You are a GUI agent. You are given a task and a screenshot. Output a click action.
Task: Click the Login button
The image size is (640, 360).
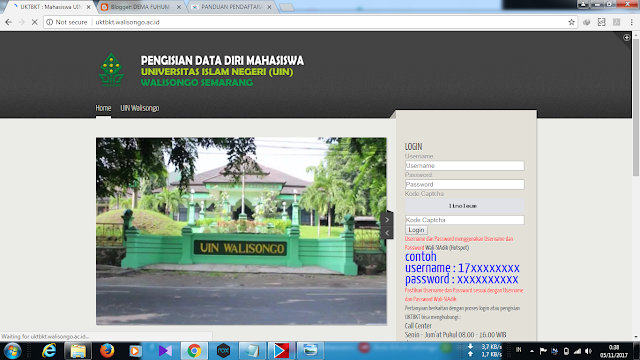tap(416, 230)
